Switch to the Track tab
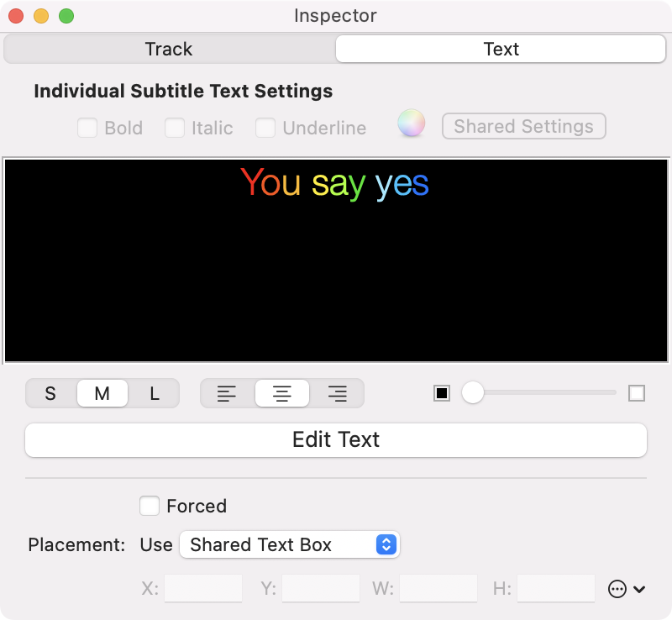The height and width of the screenshot is (620, 672). point(169,49)
